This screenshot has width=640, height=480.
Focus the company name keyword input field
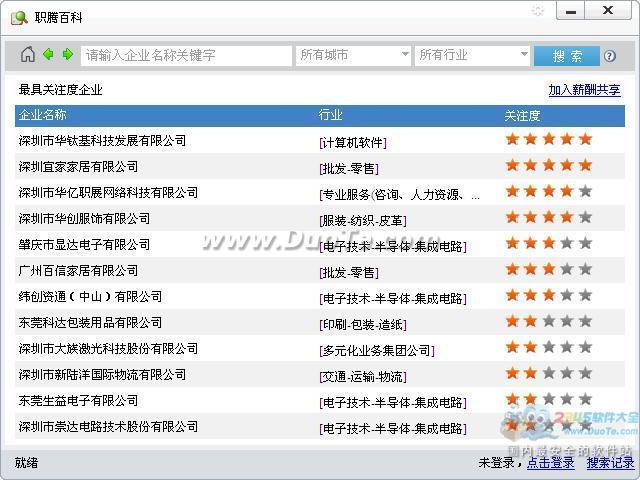[185, 55]
